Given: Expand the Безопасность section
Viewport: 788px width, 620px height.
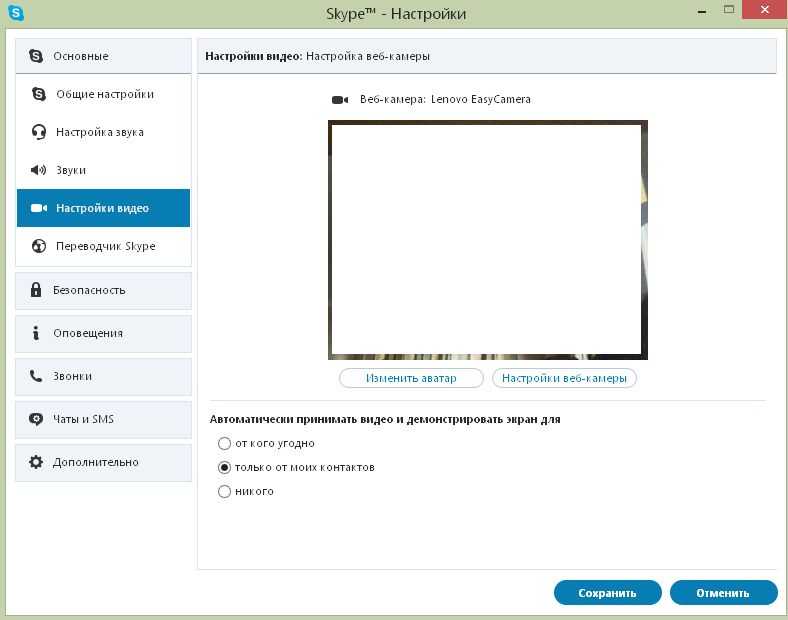Looking at the screenshot, I should [104, 290].
